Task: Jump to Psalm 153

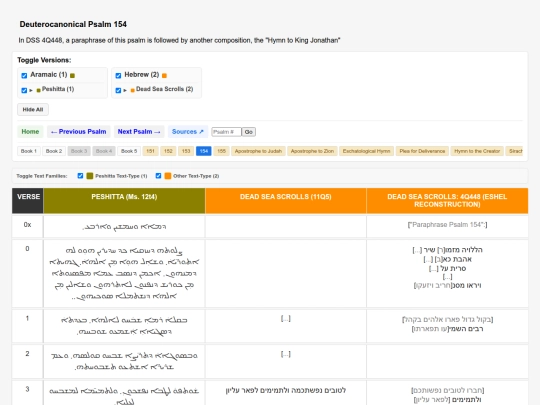Action: coord(186,151)
